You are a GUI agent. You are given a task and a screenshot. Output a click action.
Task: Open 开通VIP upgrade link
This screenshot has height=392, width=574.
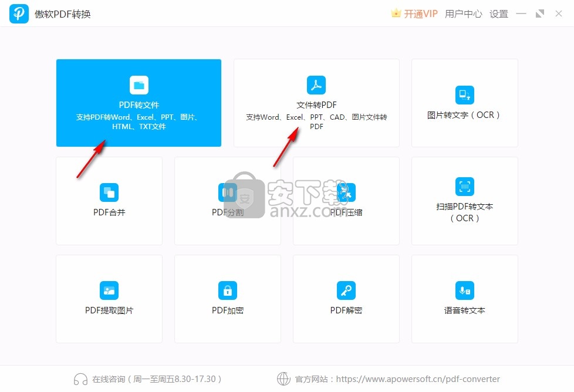(421, 14)
